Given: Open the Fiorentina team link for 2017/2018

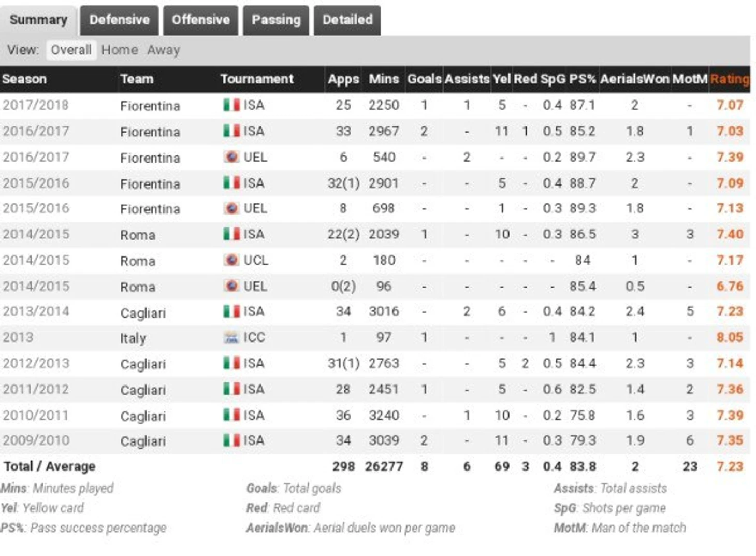Looking at the screenshot, I should 150,106.
